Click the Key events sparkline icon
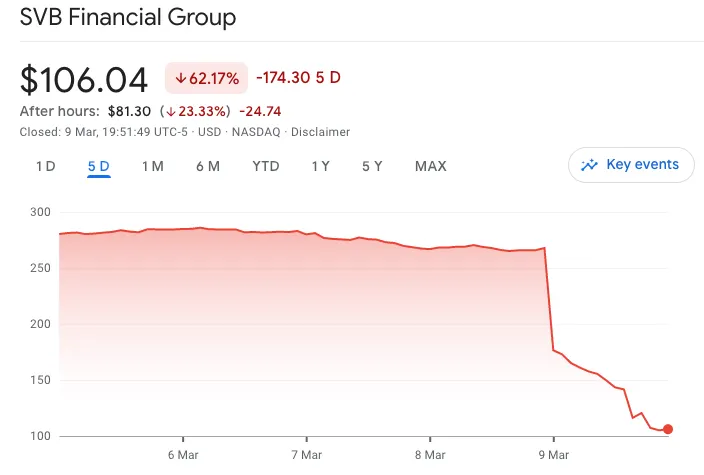This screenshot has width=704, height=475. tap(590, 165)
